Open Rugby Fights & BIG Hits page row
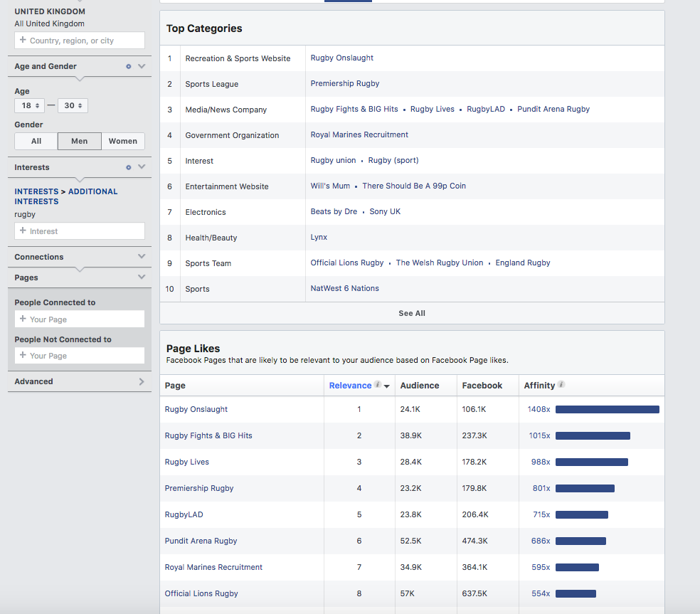This screenshot has width=700, height=614. [208, 435]
